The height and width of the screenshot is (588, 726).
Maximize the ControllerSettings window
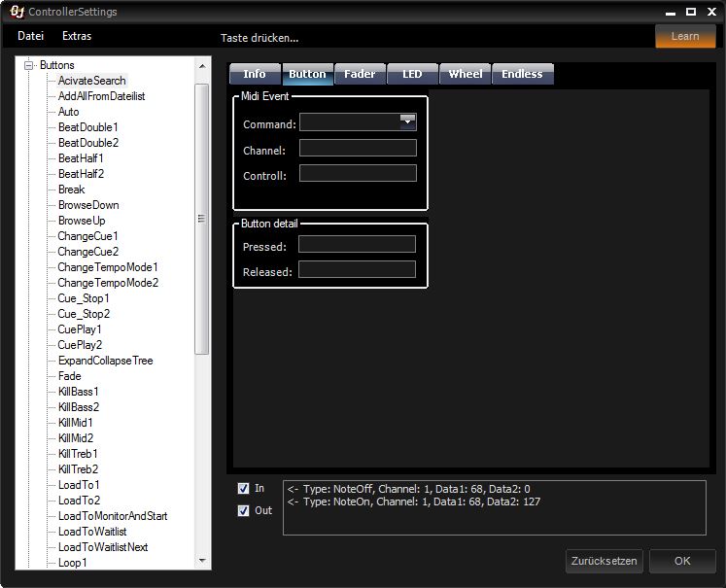coord(691,12)
